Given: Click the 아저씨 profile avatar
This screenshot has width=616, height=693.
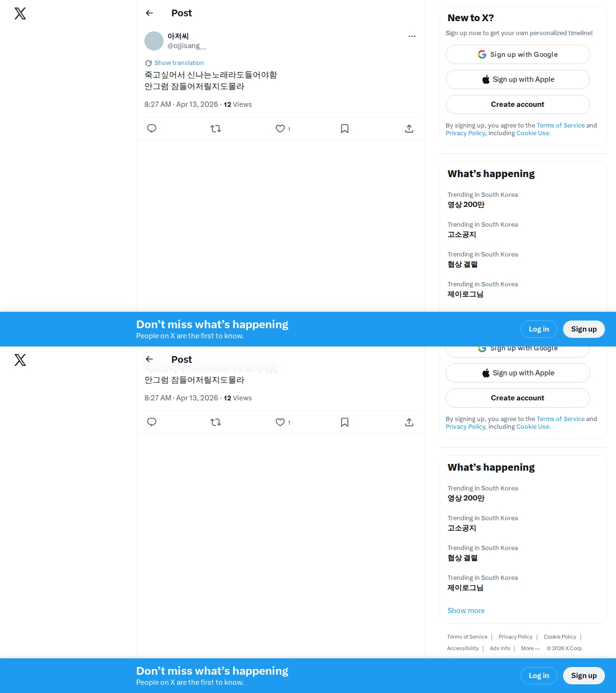Looking at the screenshot, I should tap(154, 41).
